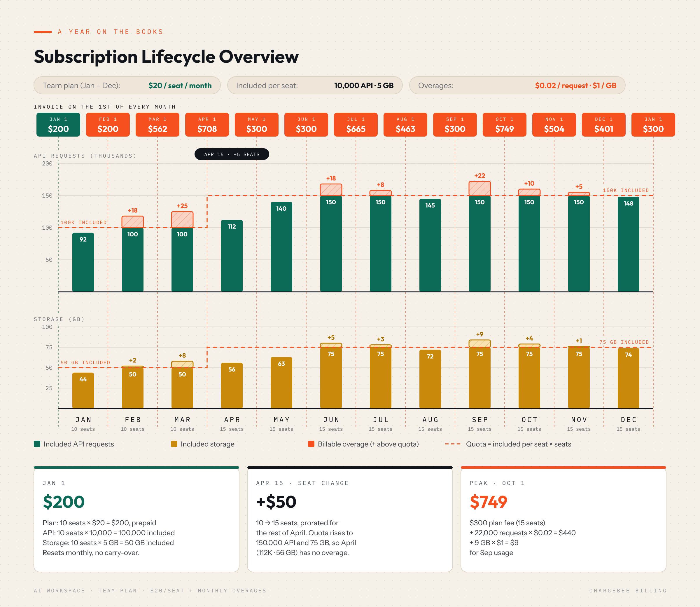The height and width of the screenshot is (607, 700).
Task: Open the PEAK OCT 1 $749 card
Action: [x=563, y=519]
